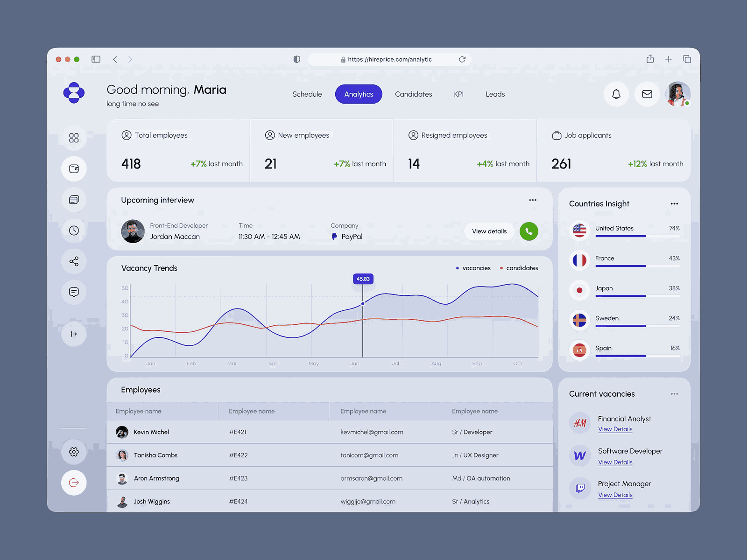Open new tab with plus icon

669,59
